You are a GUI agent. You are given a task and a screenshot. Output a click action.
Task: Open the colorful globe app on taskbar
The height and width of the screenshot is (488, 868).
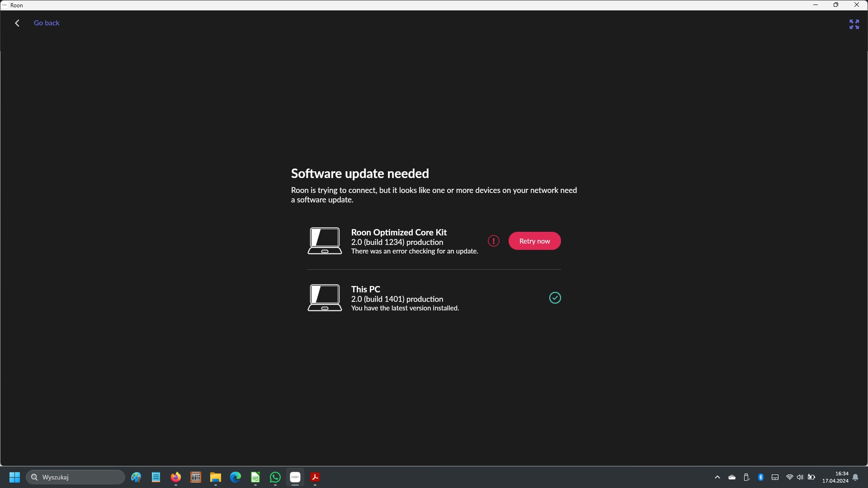(136, 477)
